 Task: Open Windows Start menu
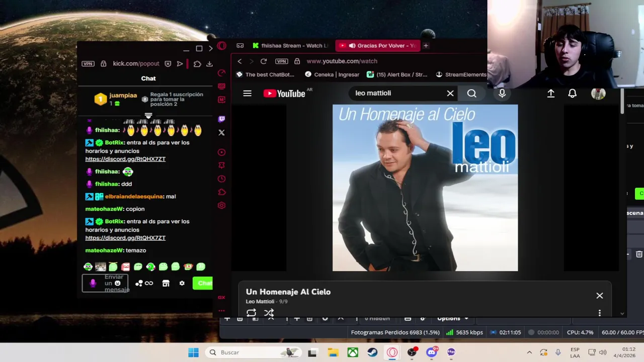click(193, 352)
